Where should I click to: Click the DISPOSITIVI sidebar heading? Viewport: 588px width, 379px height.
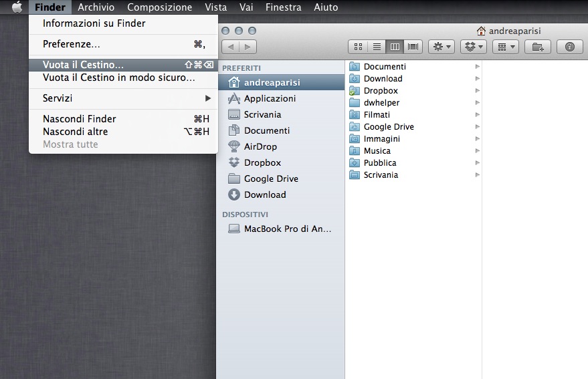[245, 215]
